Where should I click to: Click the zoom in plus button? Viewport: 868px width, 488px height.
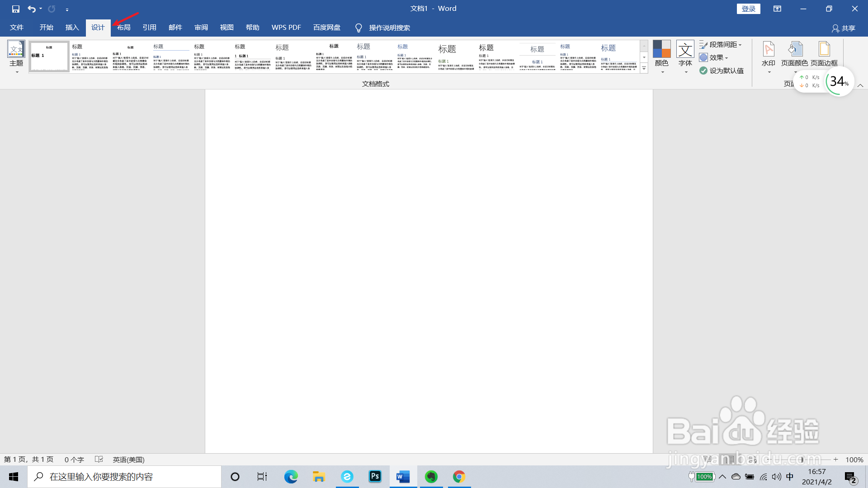(x=836, y=460)
